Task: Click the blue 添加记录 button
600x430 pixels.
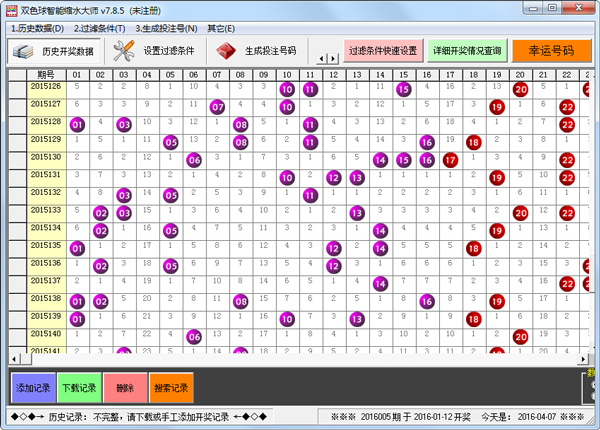Action: [x=30, y=387]
